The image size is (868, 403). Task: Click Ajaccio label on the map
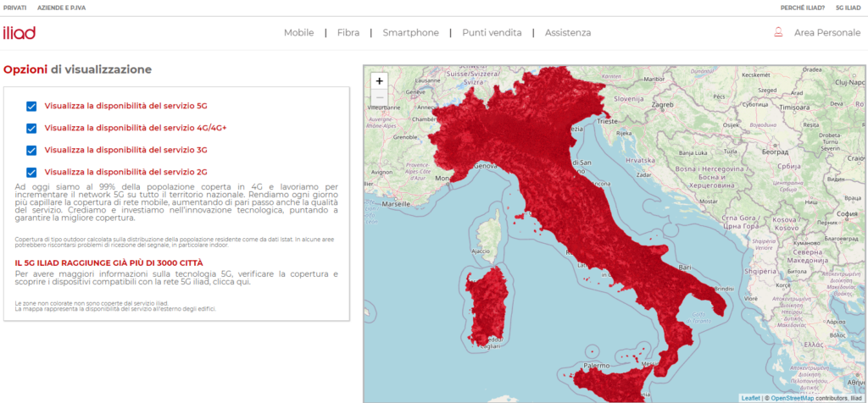click(480, 251)
